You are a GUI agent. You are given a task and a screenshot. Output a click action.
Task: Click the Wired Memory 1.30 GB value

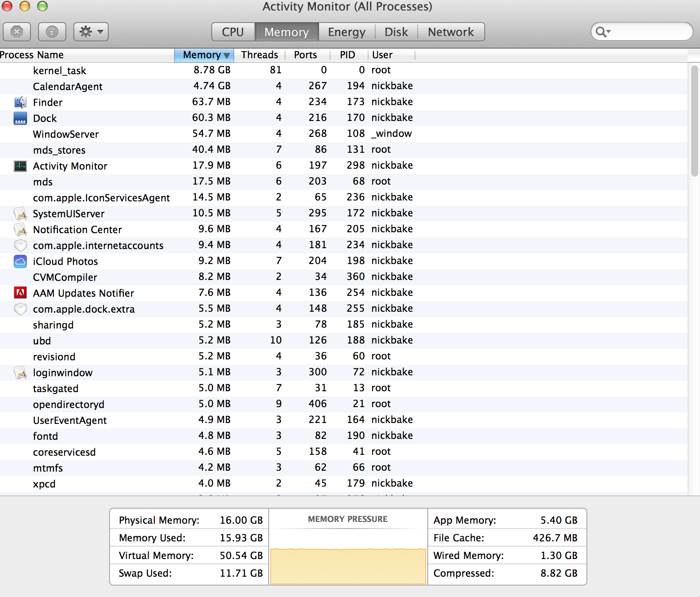(x=559, y=555)
